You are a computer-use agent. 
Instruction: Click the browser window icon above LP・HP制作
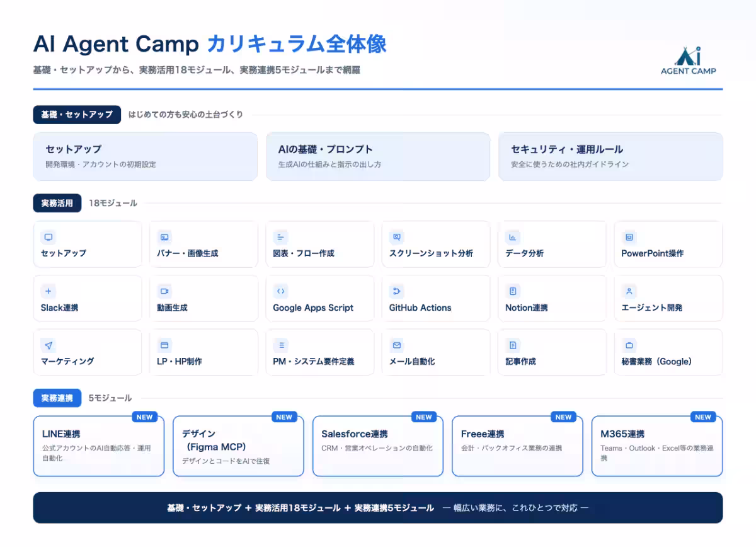(164, 345)
